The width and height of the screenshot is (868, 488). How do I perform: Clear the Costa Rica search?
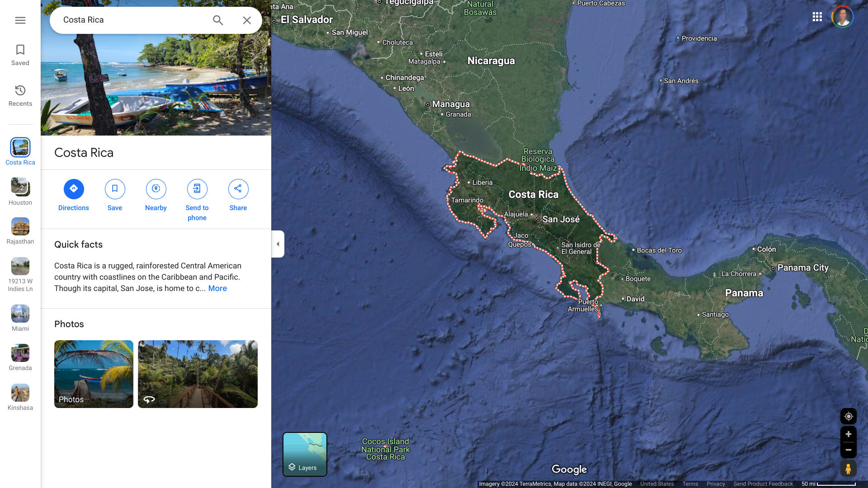(247, 20)
